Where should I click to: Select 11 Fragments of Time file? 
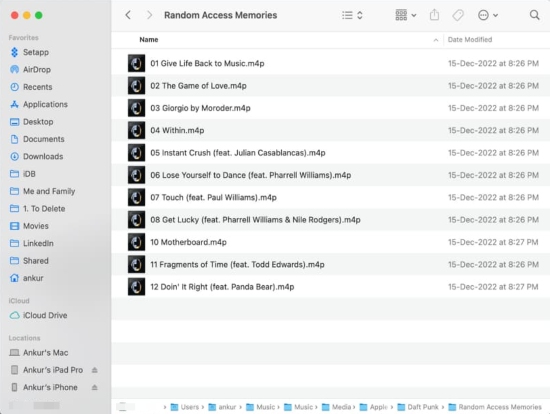331,265
